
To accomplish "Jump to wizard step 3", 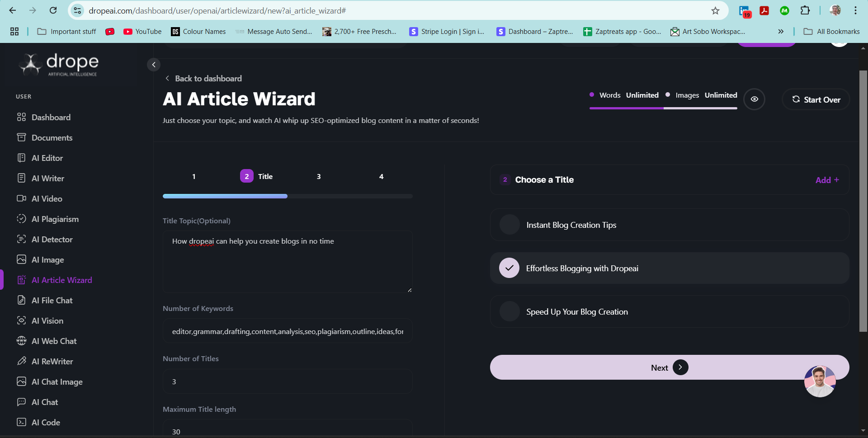I will coord(319,176).
